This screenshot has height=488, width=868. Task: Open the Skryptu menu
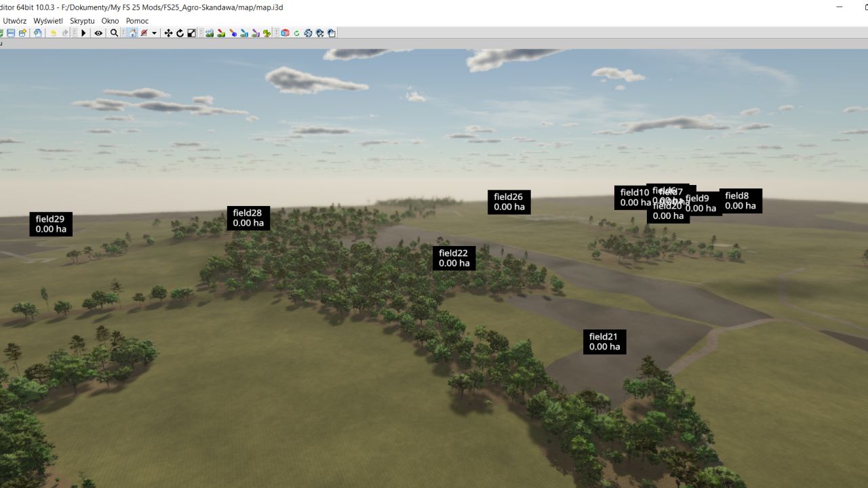pyautogui.click(x=82, y=21)
